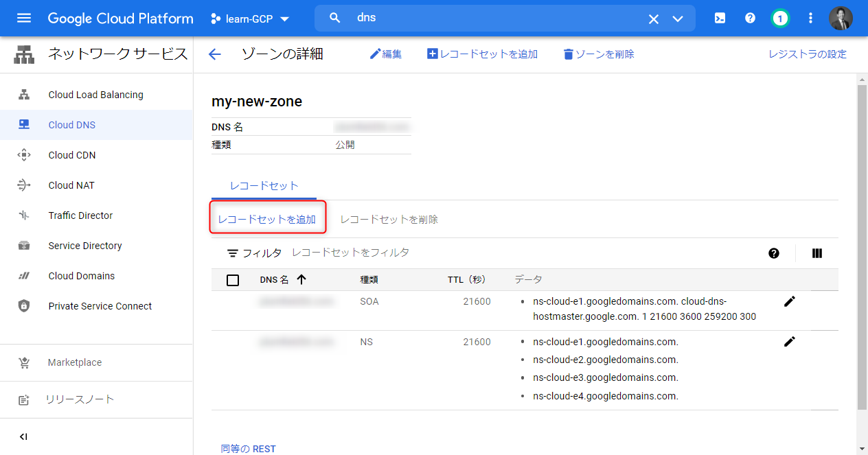Click the Private Service Connect shield icon
This screenshot has width=868, height=455.
pos(24,306)
